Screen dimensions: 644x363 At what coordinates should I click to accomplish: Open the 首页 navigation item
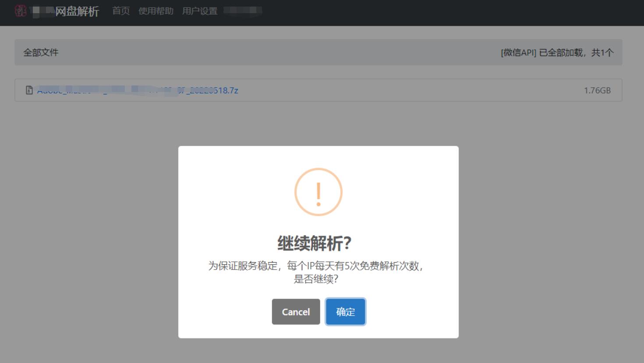pyautogui.click(x=121, y=11)
